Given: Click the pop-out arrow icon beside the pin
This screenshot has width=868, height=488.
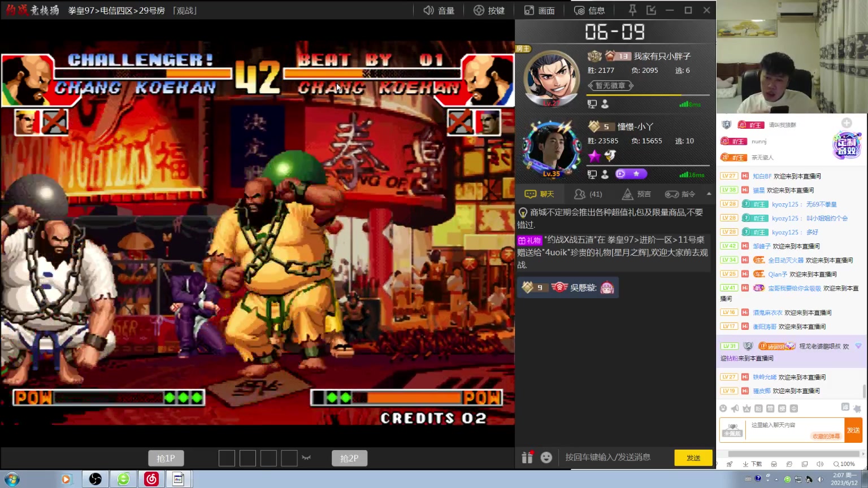Looking at the screenshot, I should pos(651,10).
